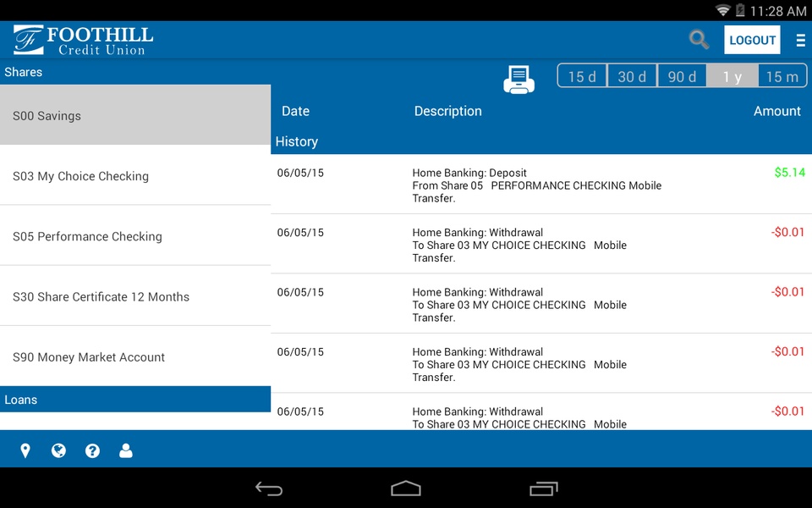Screen dimensions: 812x508
Task: Open Android recent apps button
Action: tap(544, 489)
